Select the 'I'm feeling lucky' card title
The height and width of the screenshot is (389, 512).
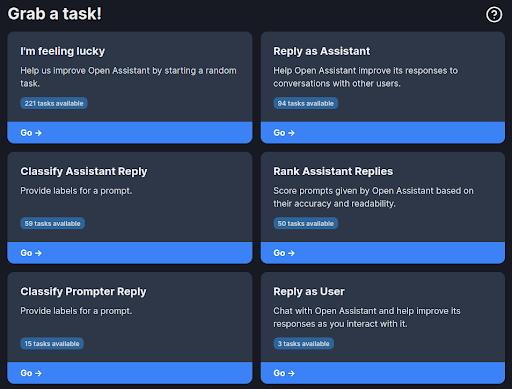tap(63, 51)
